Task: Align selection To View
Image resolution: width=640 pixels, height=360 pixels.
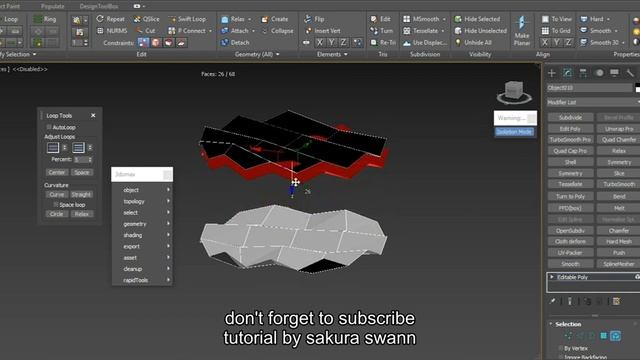Action: [x=556, y=19]
